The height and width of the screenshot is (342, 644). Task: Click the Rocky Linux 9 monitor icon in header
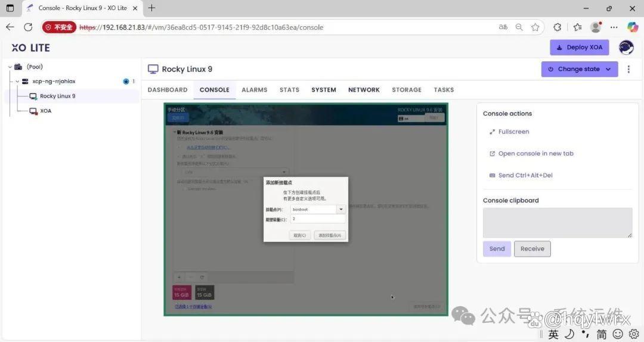(153, 69)
